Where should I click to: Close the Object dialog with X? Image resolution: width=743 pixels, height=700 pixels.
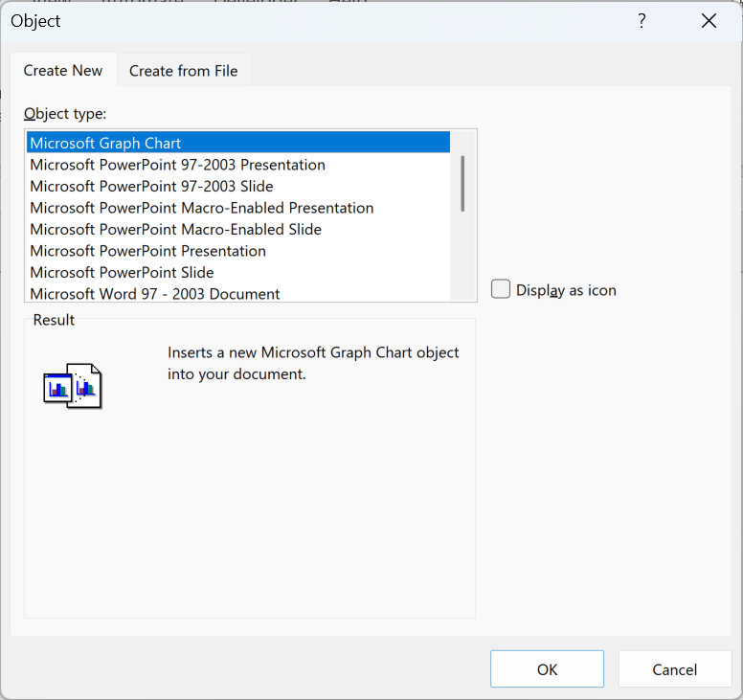click(x=709, y=21)
